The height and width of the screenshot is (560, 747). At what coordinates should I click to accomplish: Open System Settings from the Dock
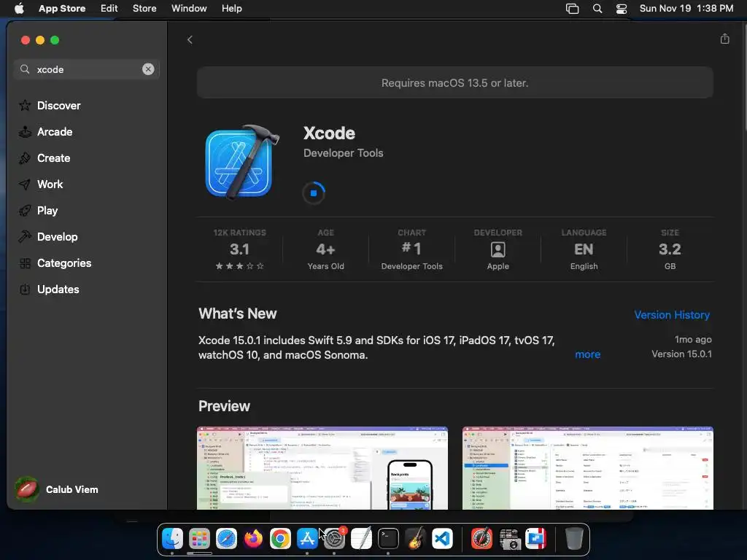[334, 539]
